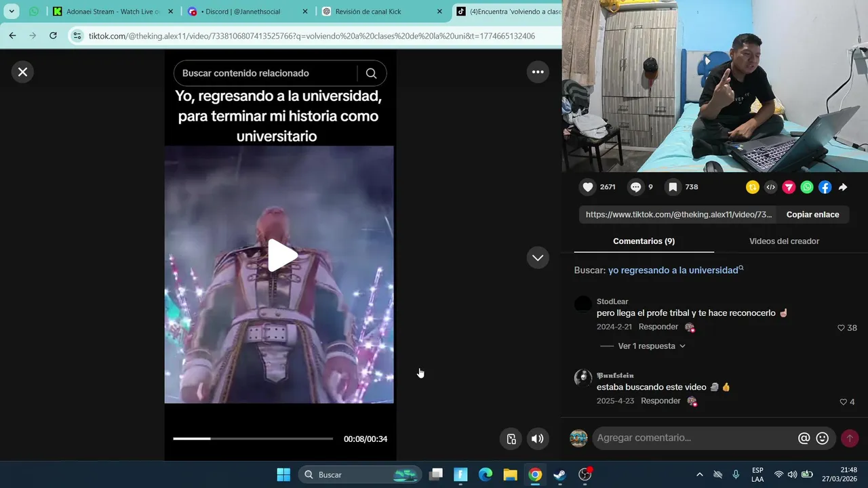868x488 pixels.
Task: Send to friends via red paper-plane icon
Action: pos(789,187)
